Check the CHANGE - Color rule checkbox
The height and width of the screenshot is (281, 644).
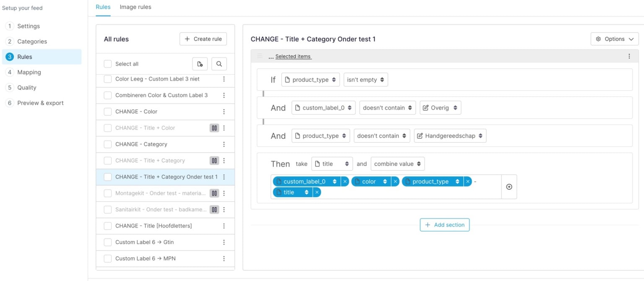[x=107, y=111]
